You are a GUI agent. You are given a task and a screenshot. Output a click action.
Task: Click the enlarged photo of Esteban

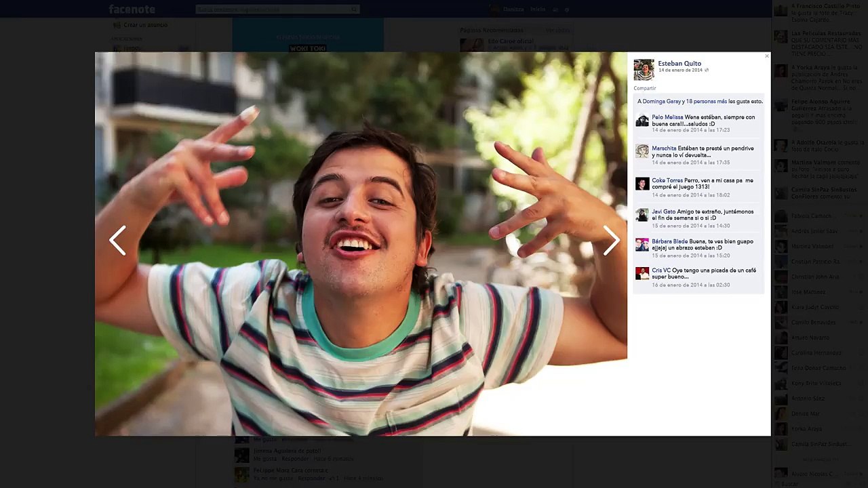[x=361, y=244]
